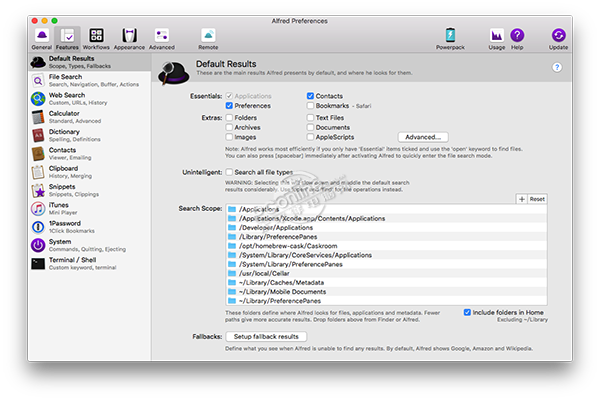Enable the Folders extras checkbox
Image resolution: width=600 pixels, height=400 pixels.
230,117
